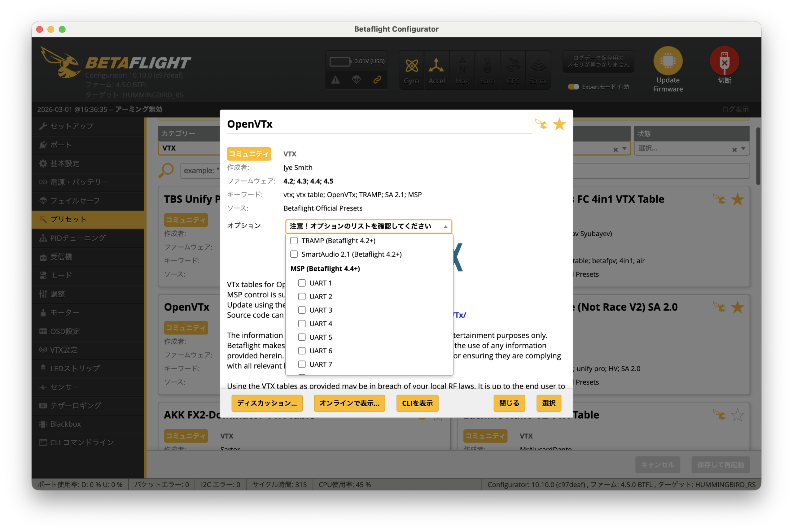The height and width of the screenshot is (532, 793).
Task: Collapse the options warning dropdown
Action: point(445,226)
